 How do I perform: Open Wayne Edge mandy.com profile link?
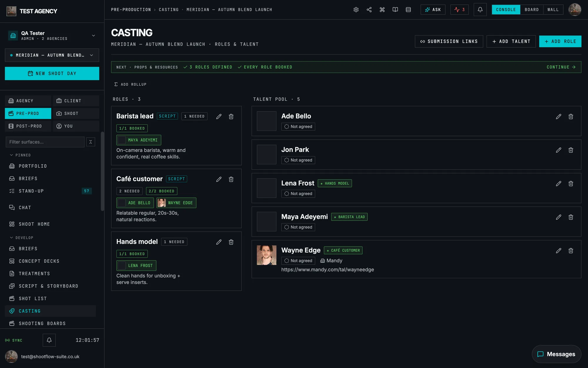[328, 270]
